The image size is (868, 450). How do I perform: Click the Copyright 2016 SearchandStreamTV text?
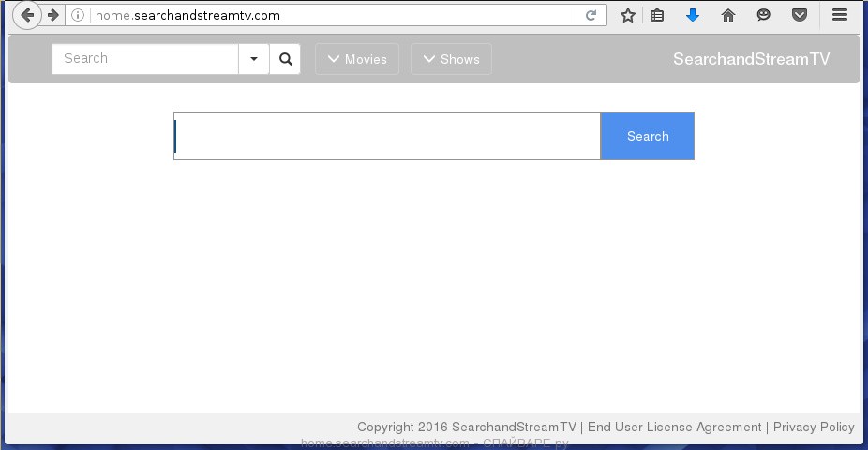tap(467, 427)
